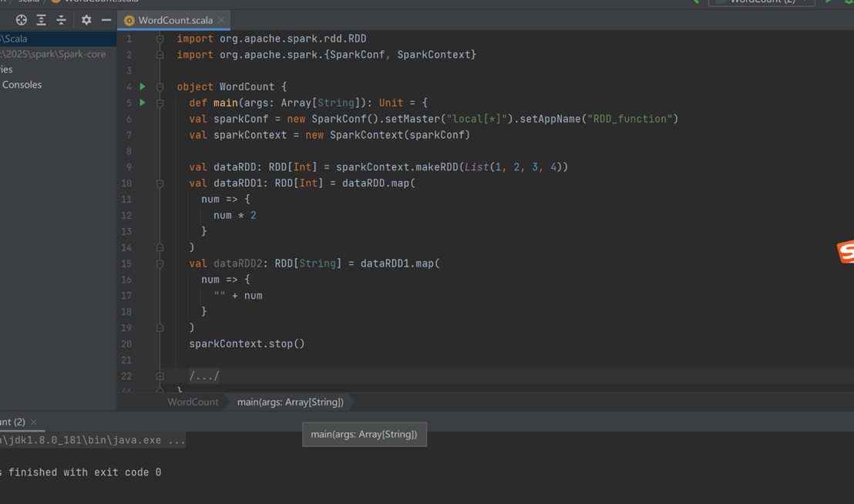This screenshot has height=504, width=854.
Task: Click the 'local[*]' string literal
Action: [x=477, y=119]
